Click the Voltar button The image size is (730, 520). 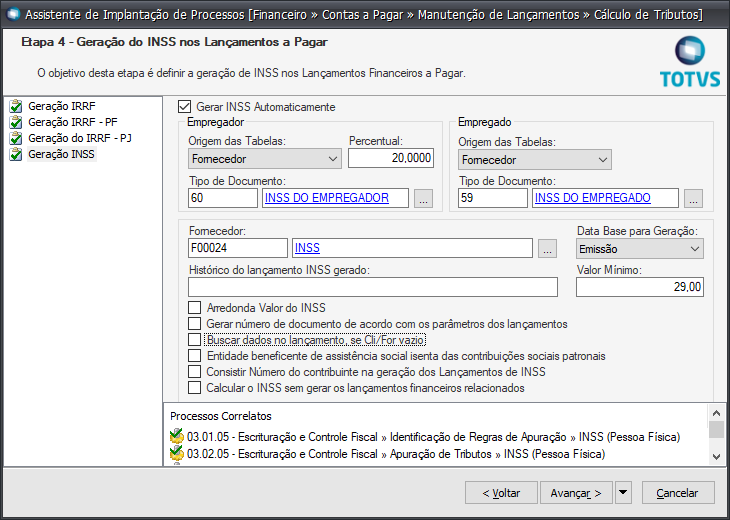click(501, 493)
